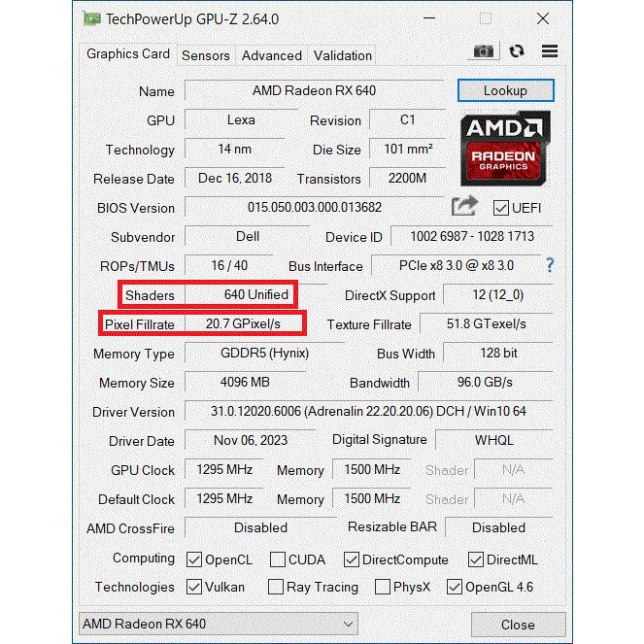Click the AMD Radeon Graphics logo
Viewport: 644px width, 644px height.
505,149
